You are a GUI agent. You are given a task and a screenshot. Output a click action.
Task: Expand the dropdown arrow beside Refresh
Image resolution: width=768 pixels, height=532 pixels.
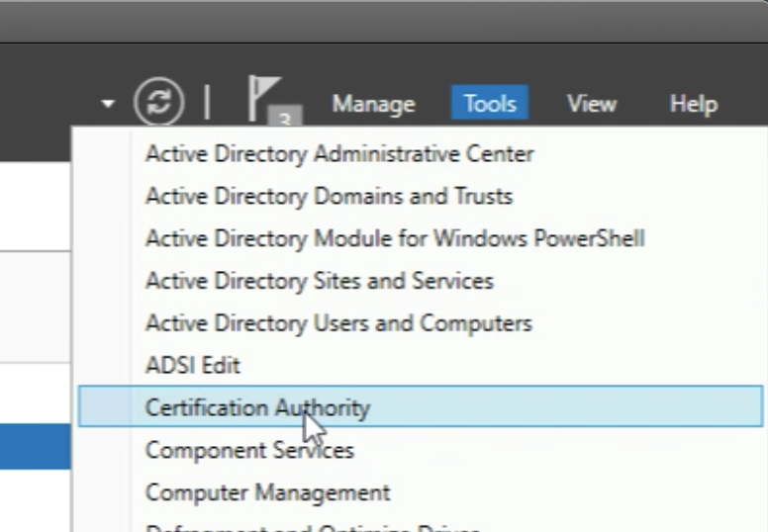coord(108,104)
